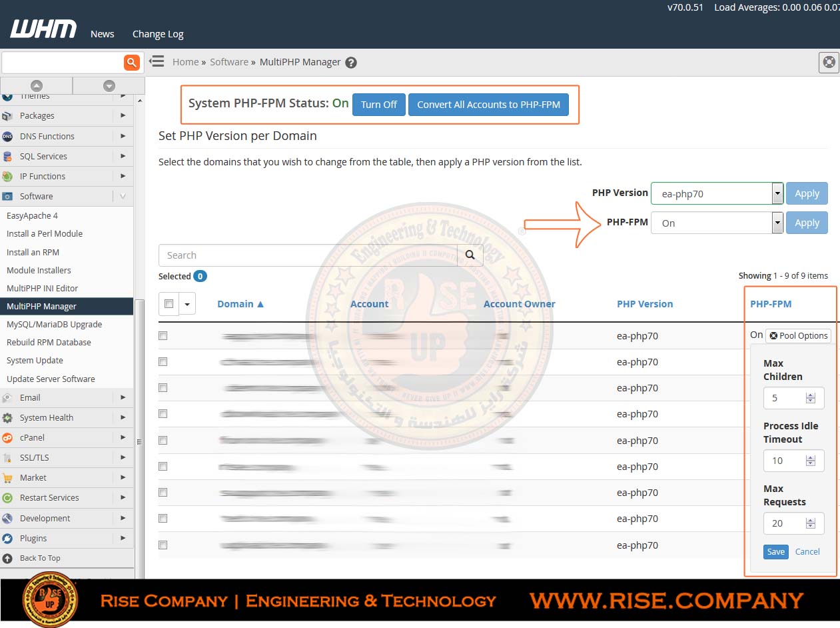Viewport: 840px width, 628px height.
Task: Check the first domain row checkbox
Action: [x=163, y=336]
